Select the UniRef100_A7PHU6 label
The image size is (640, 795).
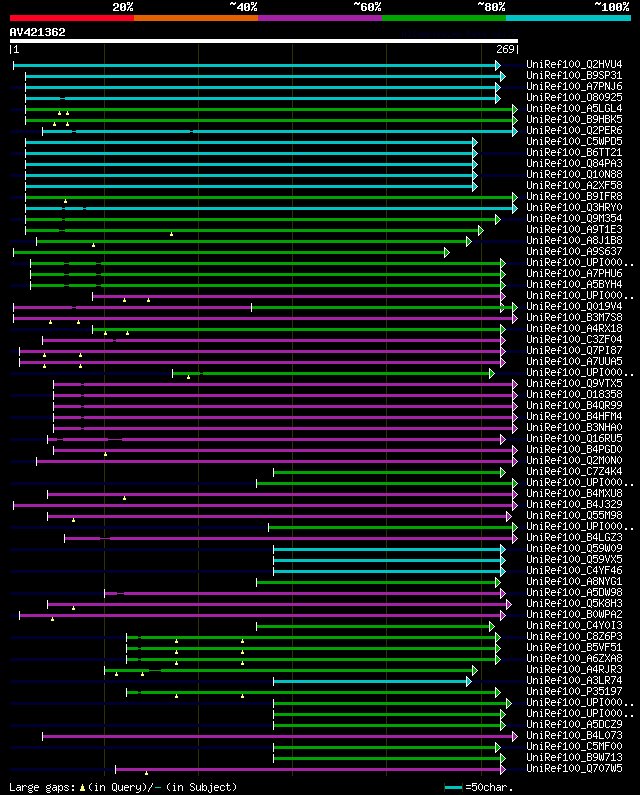[574, 273]
